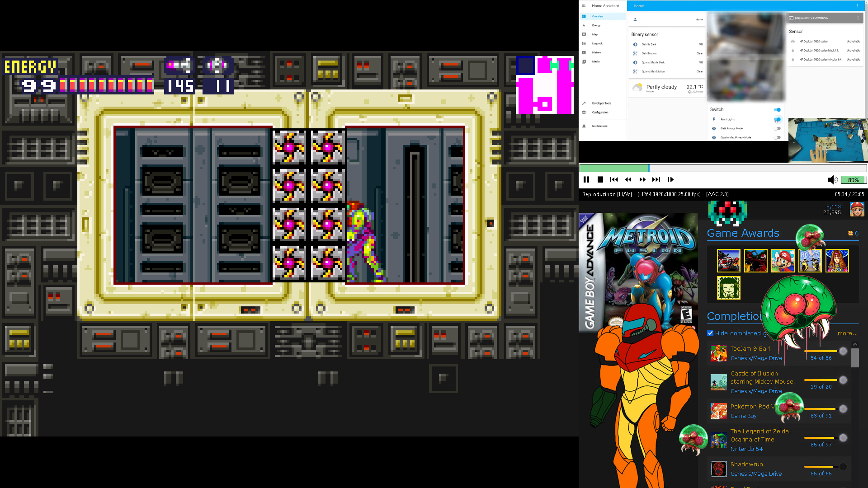Click the fast-forward button
Screen dimensions: 868x488
pyautogui.click(x=642, y=180)
